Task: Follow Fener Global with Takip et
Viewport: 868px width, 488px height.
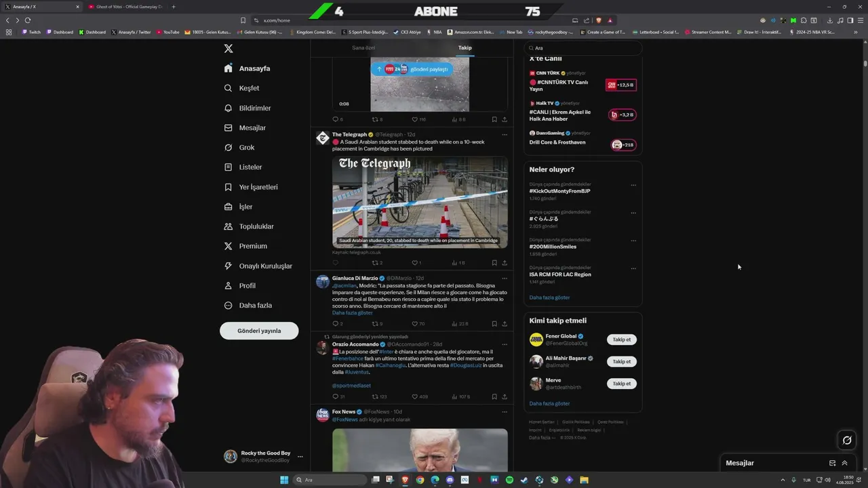Action: [622, 340]
